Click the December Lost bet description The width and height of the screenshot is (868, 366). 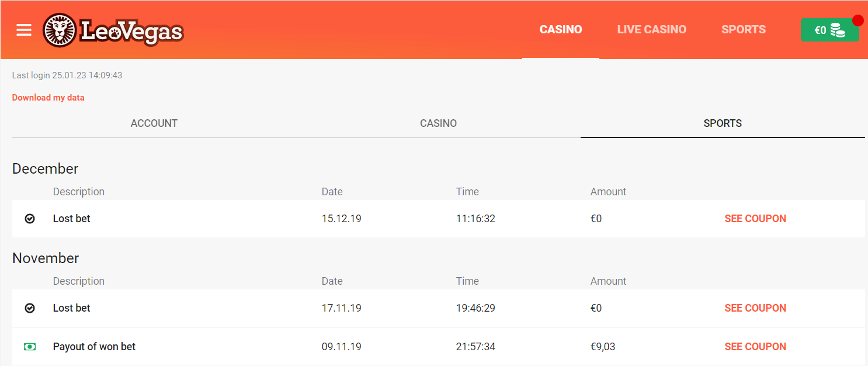pyautogui.click(x=72, y=219)
